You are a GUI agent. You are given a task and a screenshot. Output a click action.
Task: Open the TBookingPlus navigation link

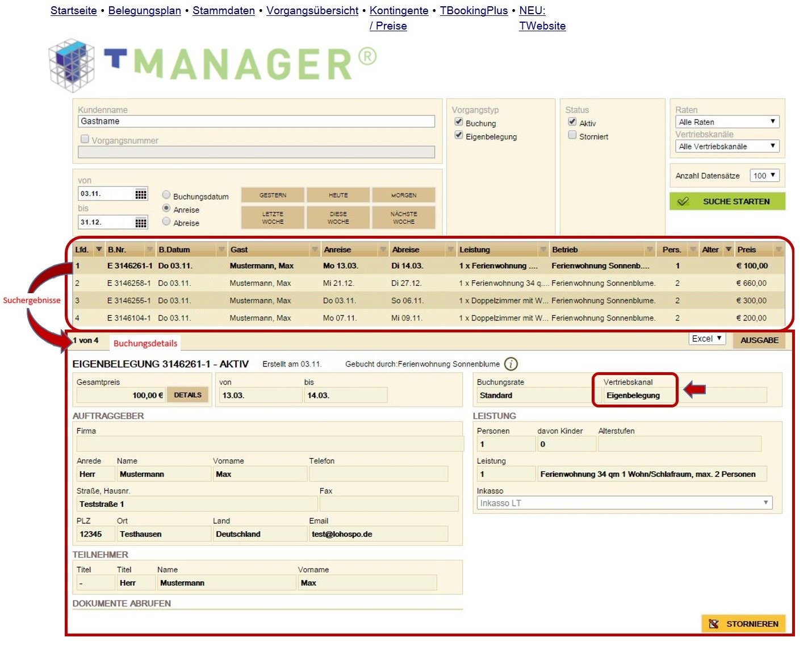(x=474, y=10)
